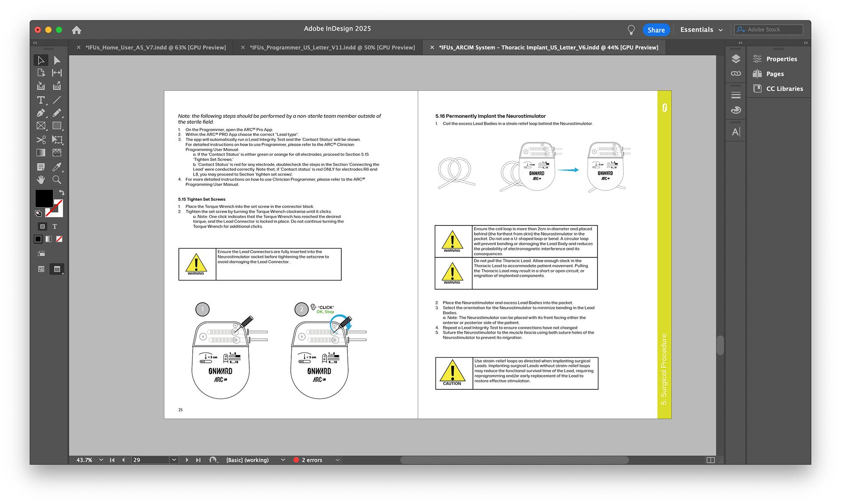Toggle the Normal view mode button
The image size is (841, 504).
pyautogui.click(x=41, y=269)
